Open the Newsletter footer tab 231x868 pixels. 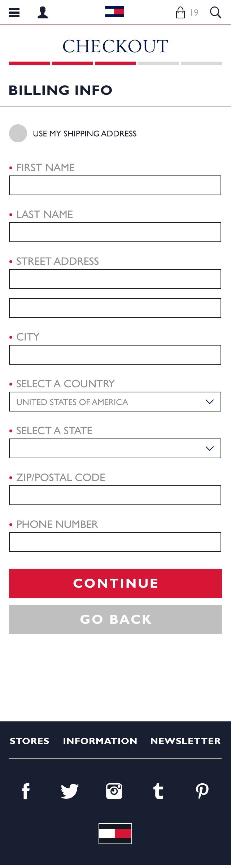186,741
